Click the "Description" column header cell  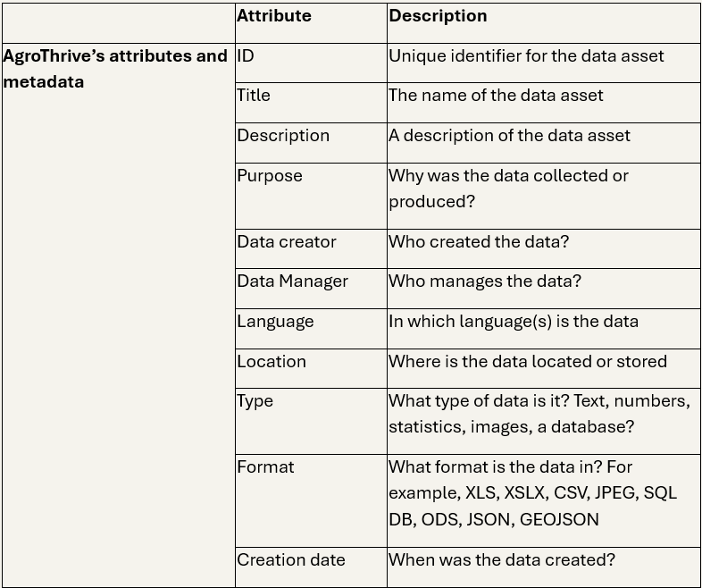pyautogui.click(x=438, y=16)
